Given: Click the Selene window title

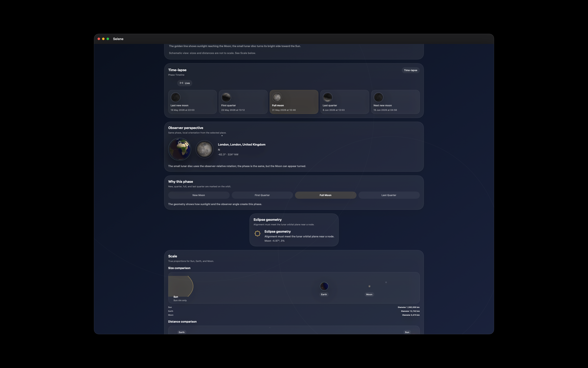Looking at the screenshot, I should click(118, 39).
